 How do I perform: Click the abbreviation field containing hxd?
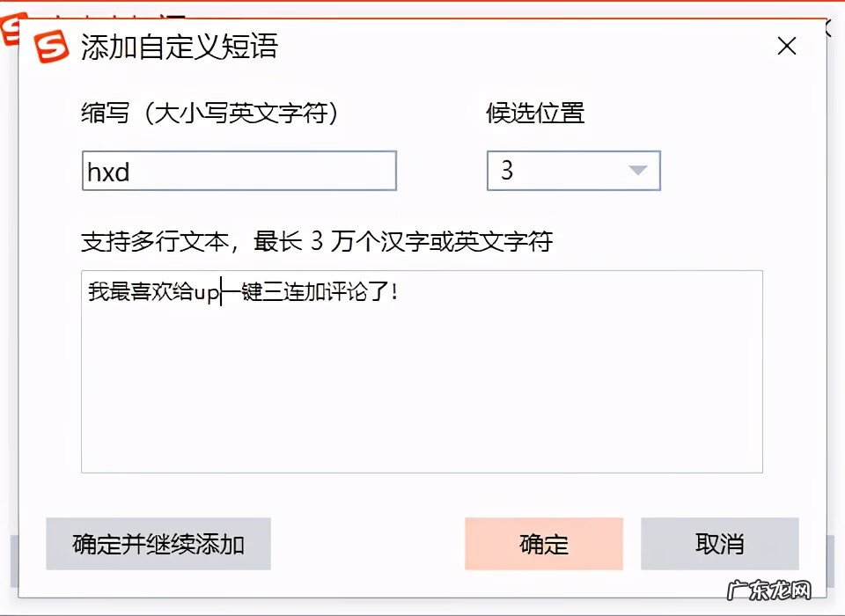(x=239, y=171)
